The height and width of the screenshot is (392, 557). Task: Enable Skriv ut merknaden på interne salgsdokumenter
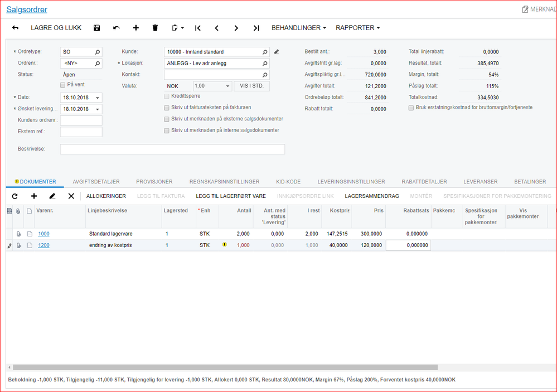click(x=167, y=130)
